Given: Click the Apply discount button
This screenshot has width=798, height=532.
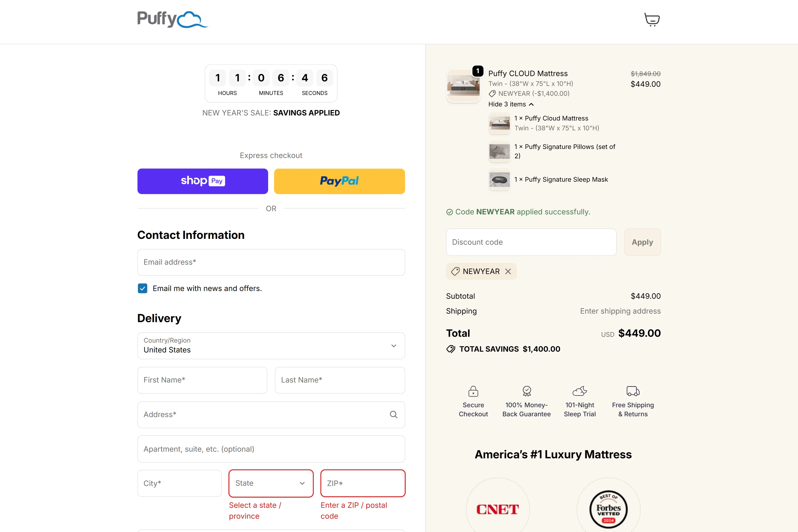Looking at the screenshot, I should [642, 242].
